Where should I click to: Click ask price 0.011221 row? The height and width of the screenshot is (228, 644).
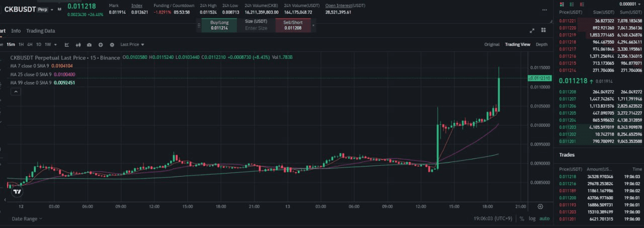tap(601, 21)
